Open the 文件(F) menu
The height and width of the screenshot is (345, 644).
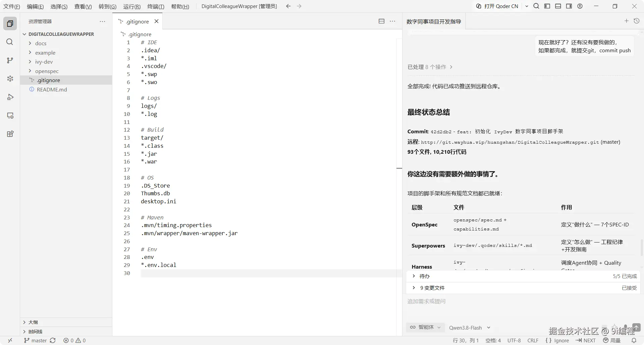(x=12, y=6)
